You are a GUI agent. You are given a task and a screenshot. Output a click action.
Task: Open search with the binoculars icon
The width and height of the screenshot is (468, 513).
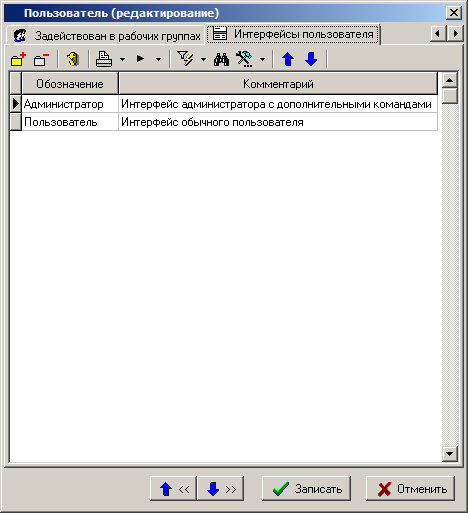(221, 60)
